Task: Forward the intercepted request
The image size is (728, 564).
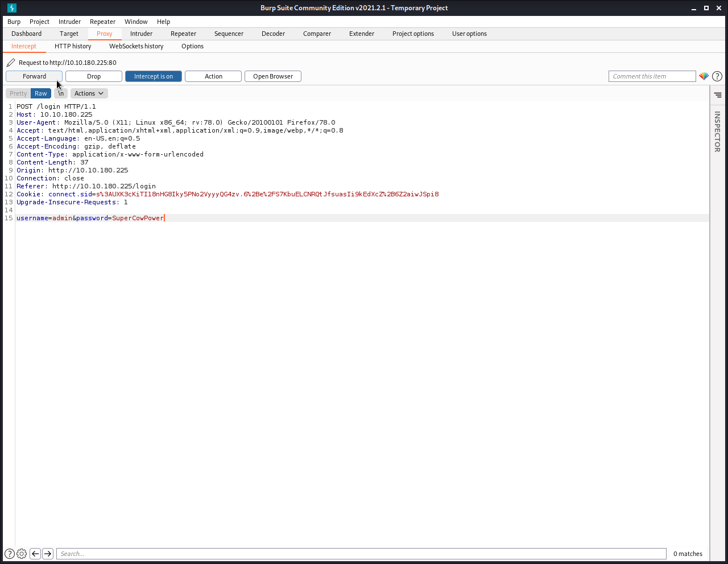Action: [x=34, y=76]
